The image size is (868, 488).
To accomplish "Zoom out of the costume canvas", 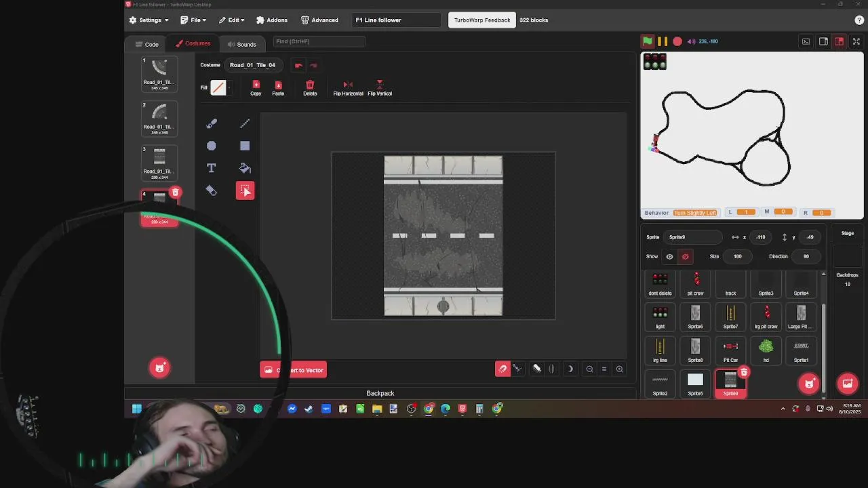I will pyautogui.click(x=589, y=369).
